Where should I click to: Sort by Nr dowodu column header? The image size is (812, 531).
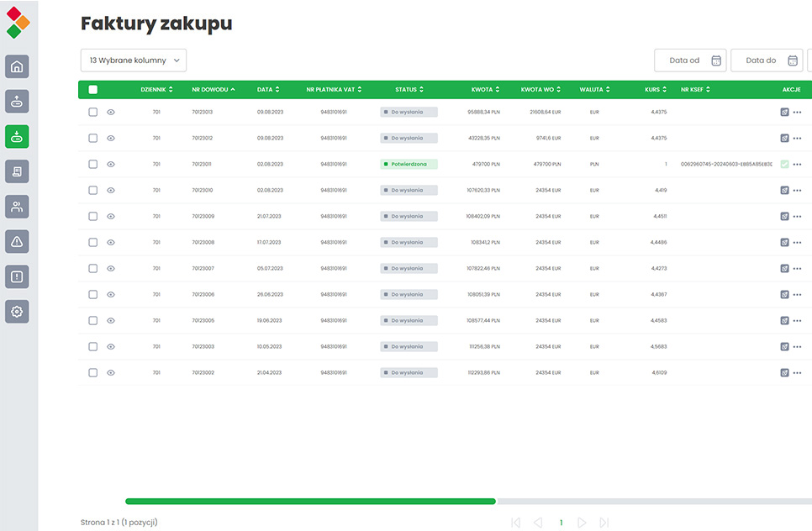pos(214,89)
